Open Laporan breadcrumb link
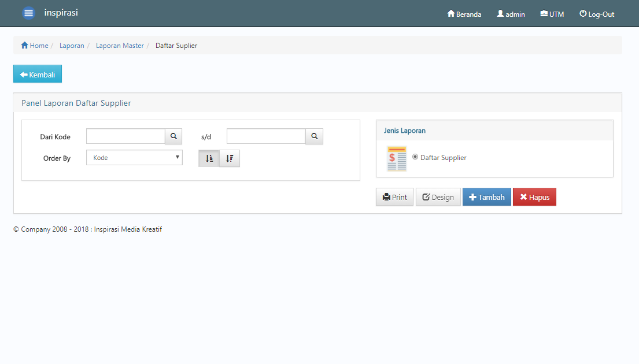 72,45
